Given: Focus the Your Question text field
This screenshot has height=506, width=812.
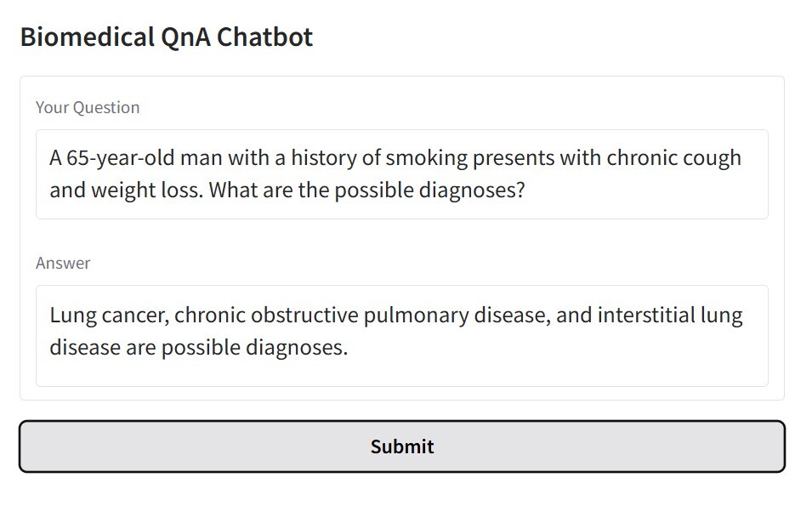Looking at the screenshot, I should pyautogui.click(x=401, y=173).
